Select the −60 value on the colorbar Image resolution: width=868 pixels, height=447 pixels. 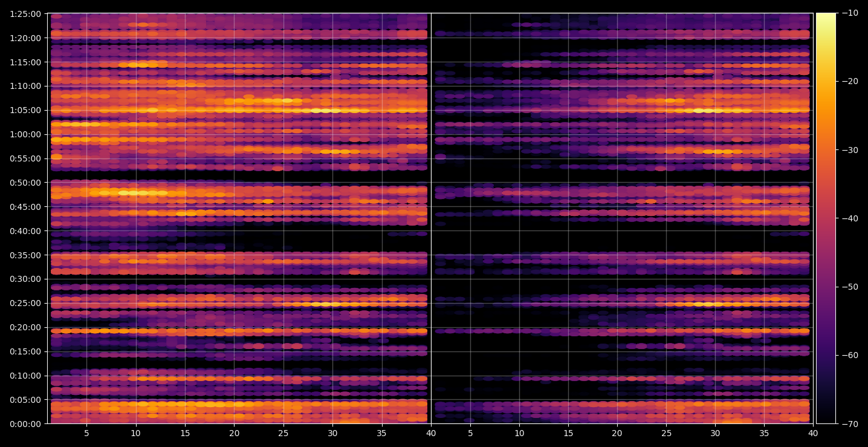pos(849,355)
